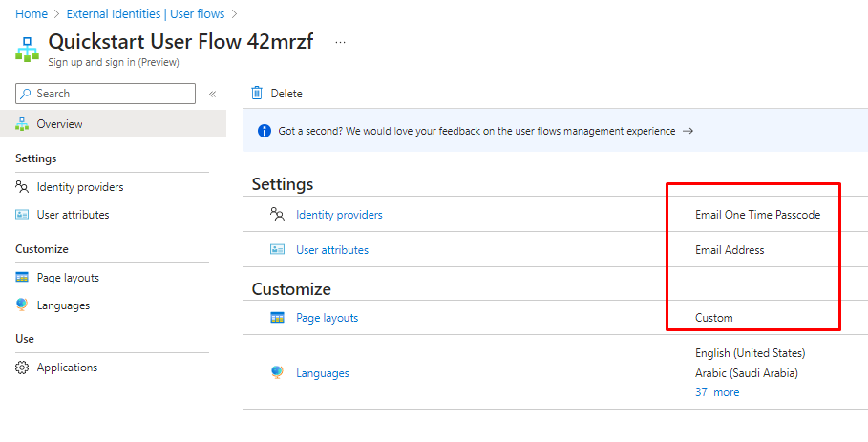Open Applications from the left menu

[67, 368]
